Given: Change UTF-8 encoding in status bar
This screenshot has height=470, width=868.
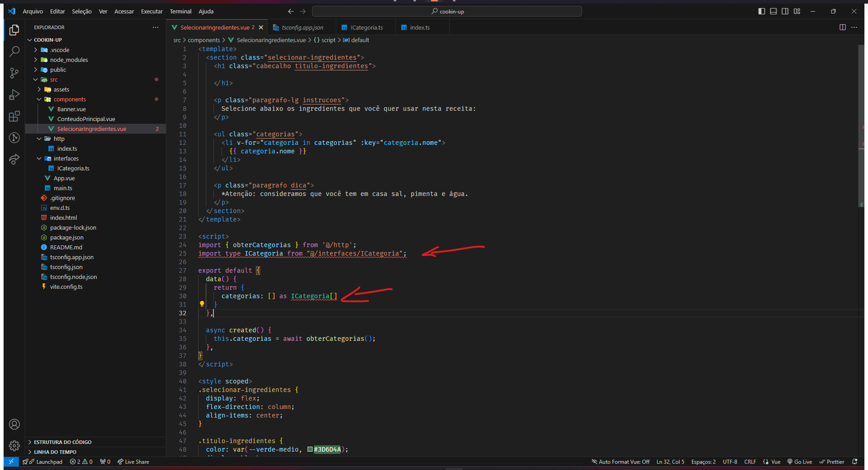Looking at the screenshot, I should [x=730, y=461].
